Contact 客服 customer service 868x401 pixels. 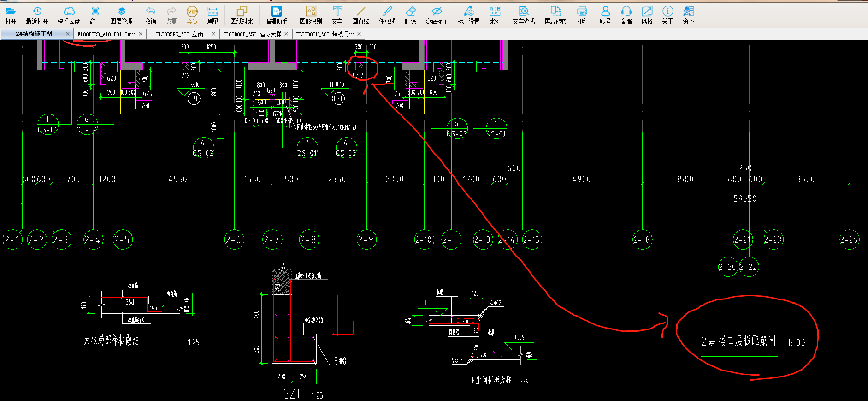tap(626, 15)
